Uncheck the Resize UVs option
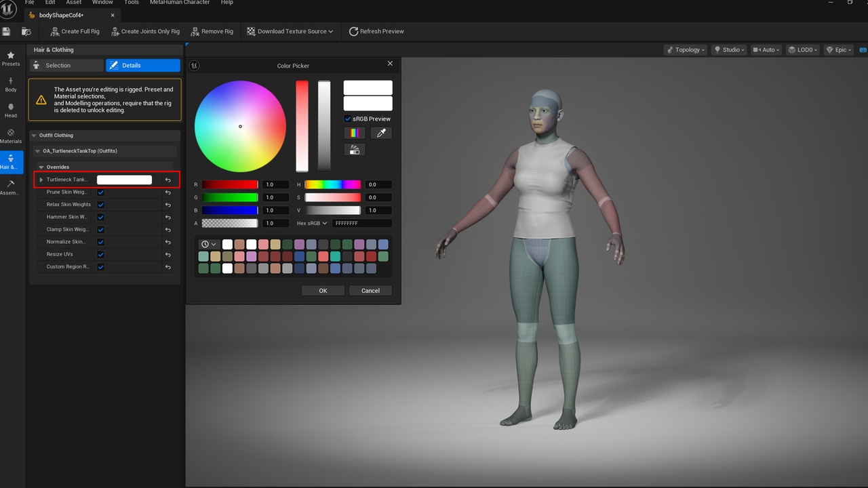Screen dimensions: 868x488 point(100,255)
